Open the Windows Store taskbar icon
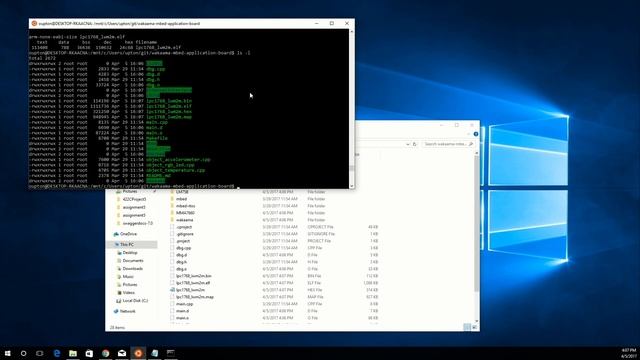The image size is (640, 360). [x=89, y=353]
